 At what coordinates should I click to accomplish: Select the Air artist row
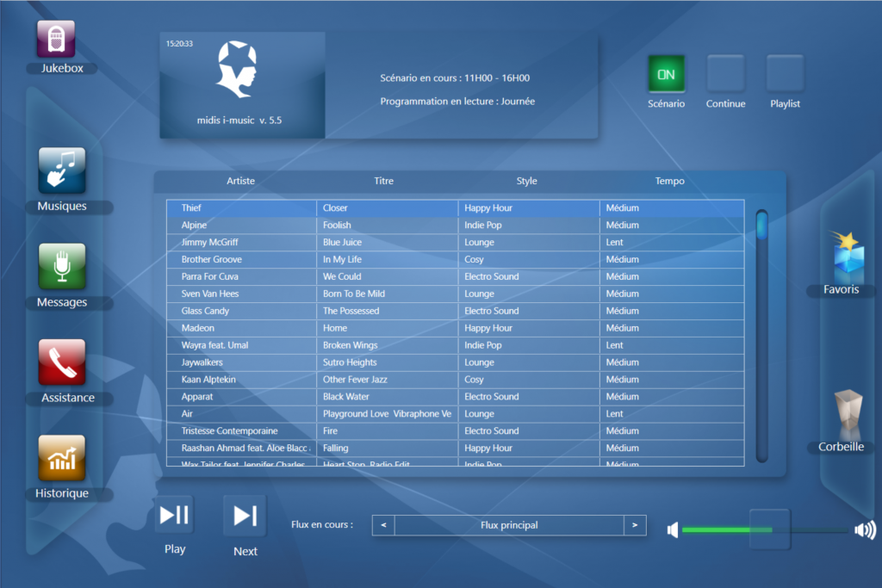click(x=455, y=414)
